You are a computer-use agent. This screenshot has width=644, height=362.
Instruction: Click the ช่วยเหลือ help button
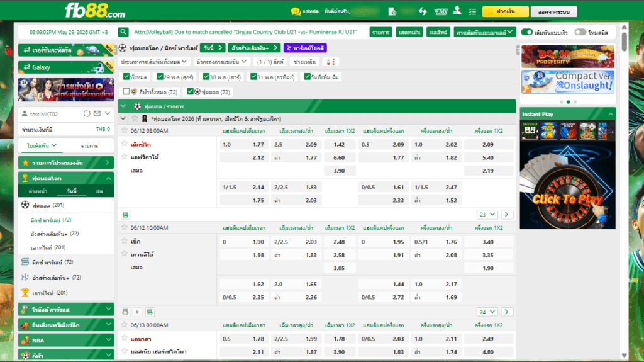pyautogui.click(x=305, y=62)
